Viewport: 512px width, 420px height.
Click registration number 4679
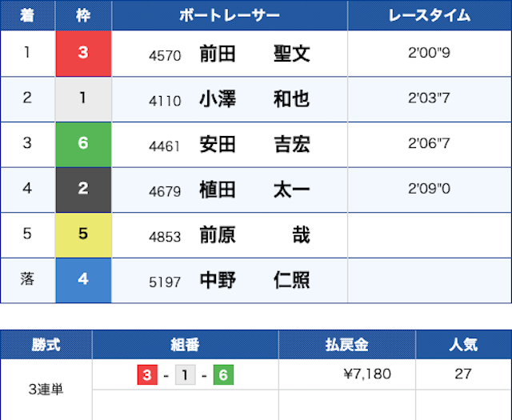(x=165, y=190)
